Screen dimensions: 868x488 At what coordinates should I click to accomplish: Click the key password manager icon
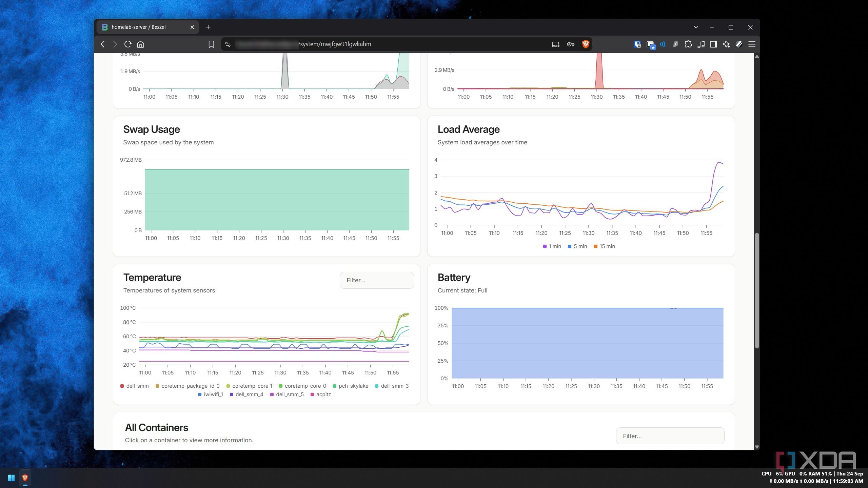(571, 44)
